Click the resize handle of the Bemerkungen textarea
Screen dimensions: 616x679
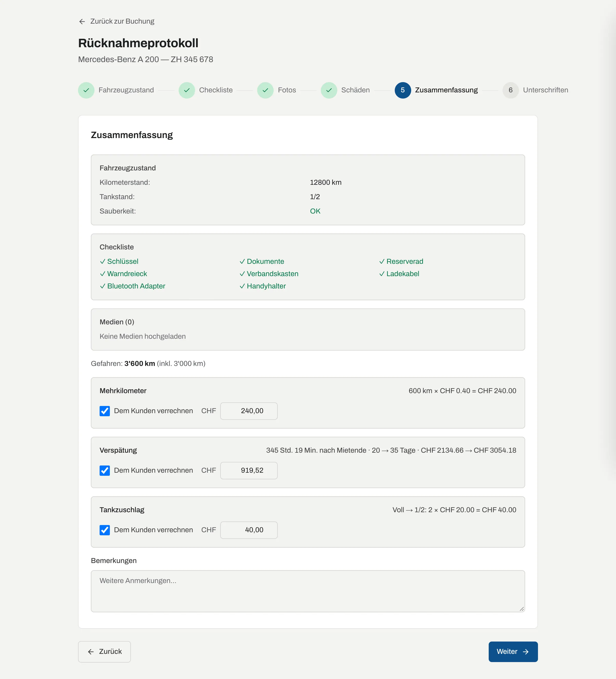[521, 609]
